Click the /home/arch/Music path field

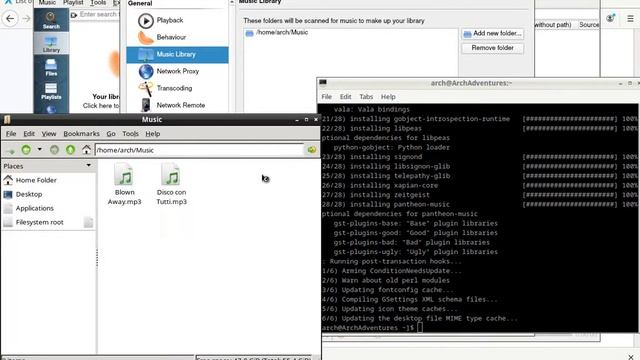[200, 150]
